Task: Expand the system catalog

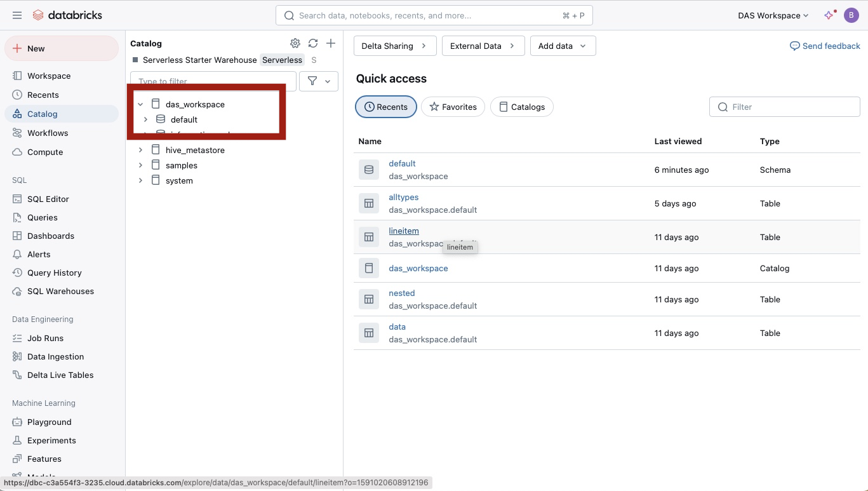Action: click(140, 180)
